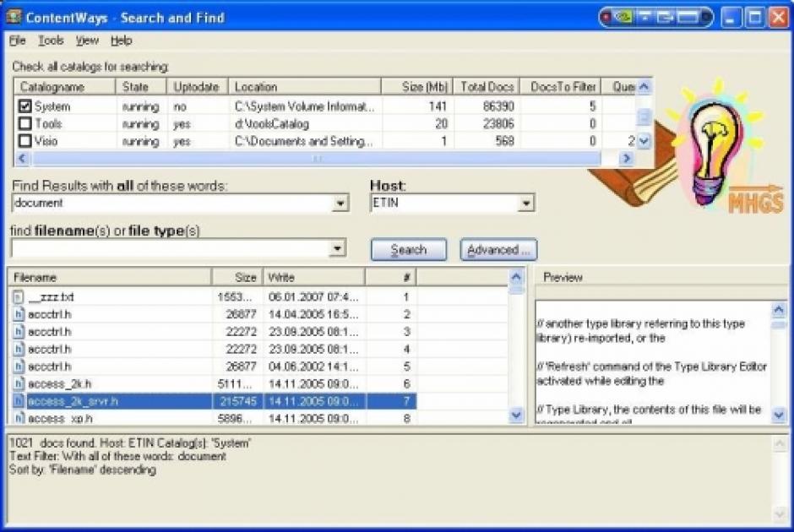Viewport: 794px width, 532px height.
Task: Click the DocsTo Filter column header
Action: (x=561, y=87)
